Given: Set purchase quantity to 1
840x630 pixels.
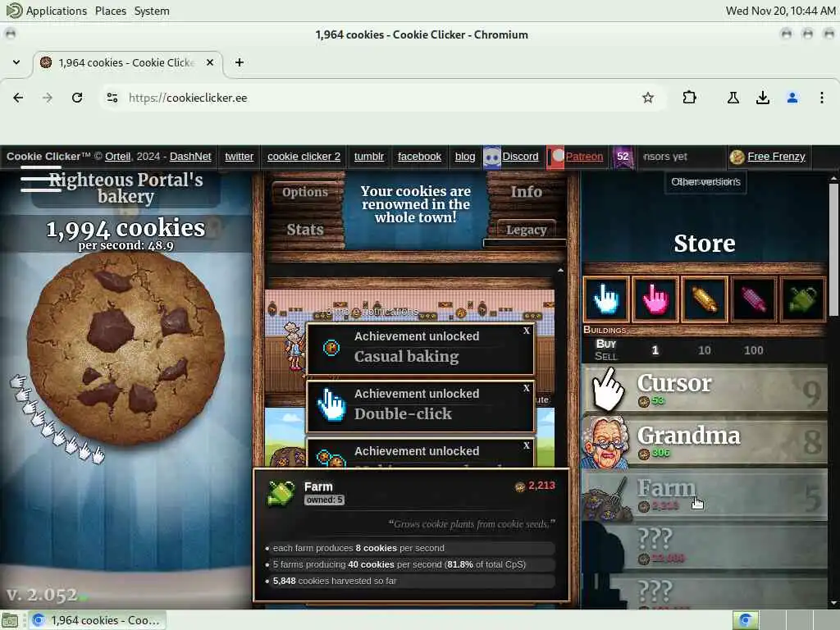Looking at the screenshot, I should click(x=655, y=350).
